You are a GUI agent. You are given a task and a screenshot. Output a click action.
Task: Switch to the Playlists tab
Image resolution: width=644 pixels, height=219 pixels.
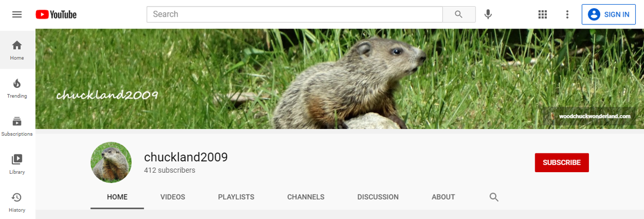(236, 197)
